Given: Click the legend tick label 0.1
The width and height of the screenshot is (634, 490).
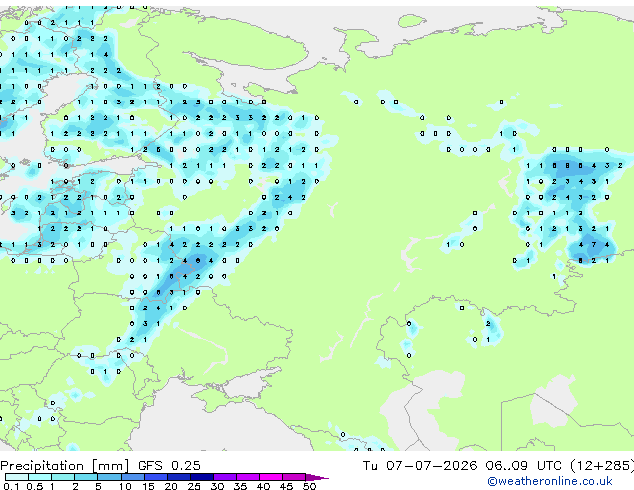Looking at the screenshot, I should (x=11, y=486).
